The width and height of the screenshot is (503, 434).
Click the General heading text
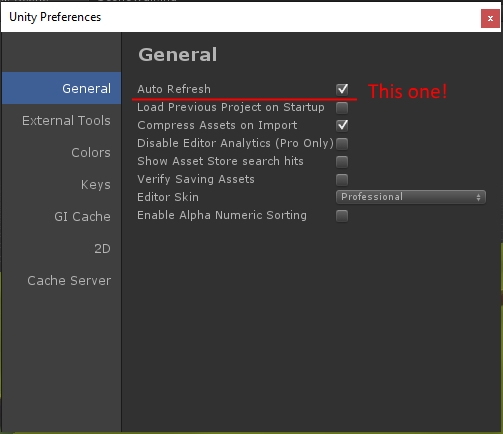(x=178, y=55)
